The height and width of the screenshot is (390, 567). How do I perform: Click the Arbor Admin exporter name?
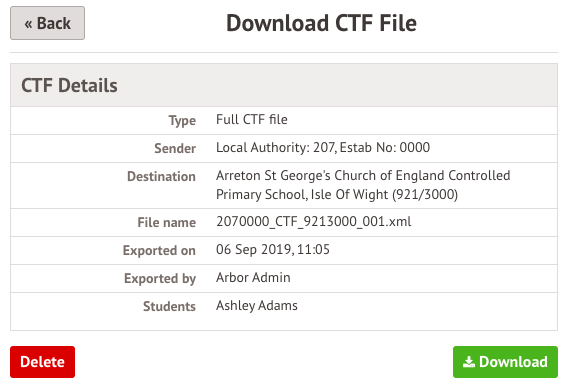click(253, 277)
